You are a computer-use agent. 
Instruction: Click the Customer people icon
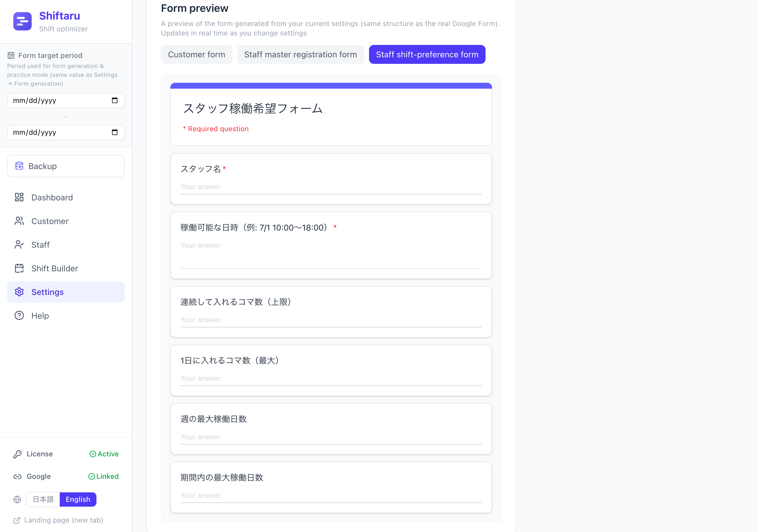tap(19, 221)
